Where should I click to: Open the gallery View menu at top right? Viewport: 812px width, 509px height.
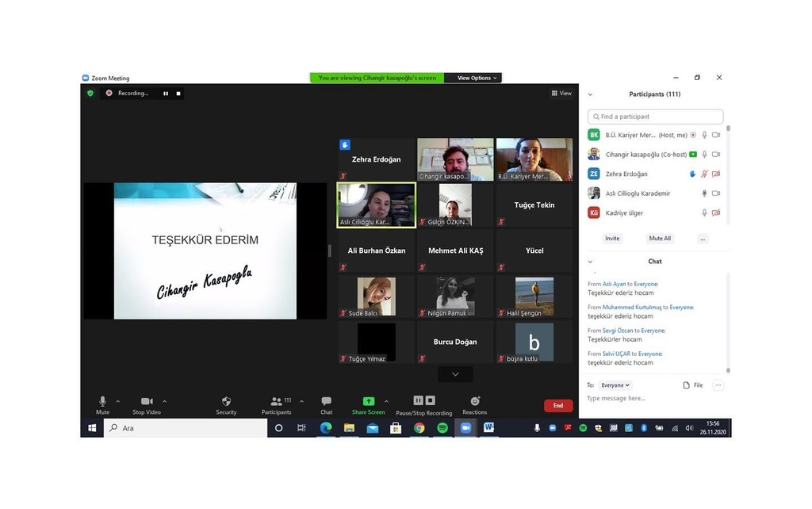pyautogui.click(x=561, y=94)
